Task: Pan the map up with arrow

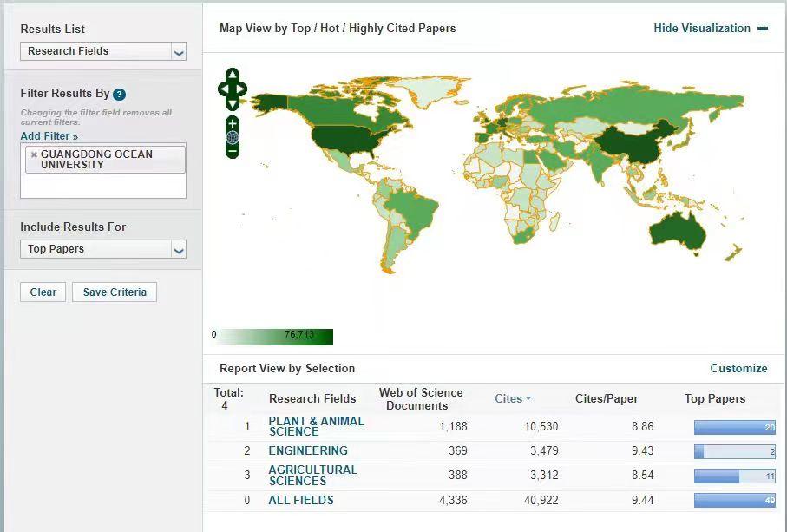Action: pyautogui.click(x=233, y=75)
